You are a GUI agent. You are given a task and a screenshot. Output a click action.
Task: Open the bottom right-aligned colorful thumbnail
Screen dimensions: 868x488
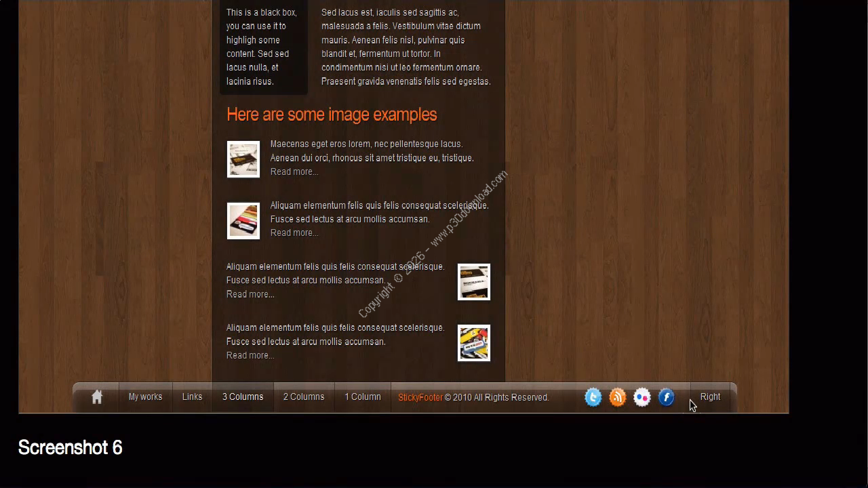[x=474, y=343]
